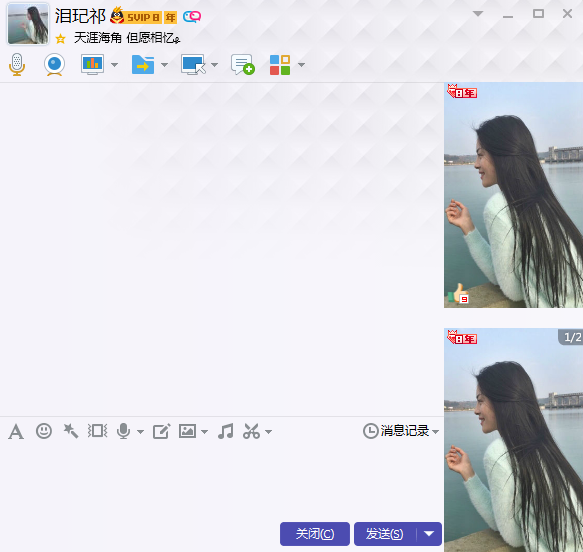Start a voice call with microphone icon

pos(17,64)
